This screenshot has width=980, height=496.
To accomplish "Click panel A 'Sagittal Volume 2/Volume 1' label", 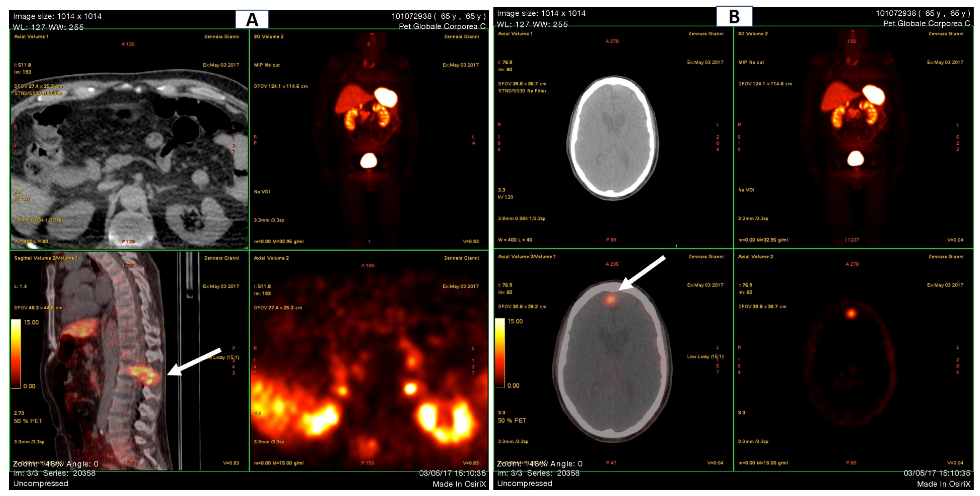I will coord(46,258).
